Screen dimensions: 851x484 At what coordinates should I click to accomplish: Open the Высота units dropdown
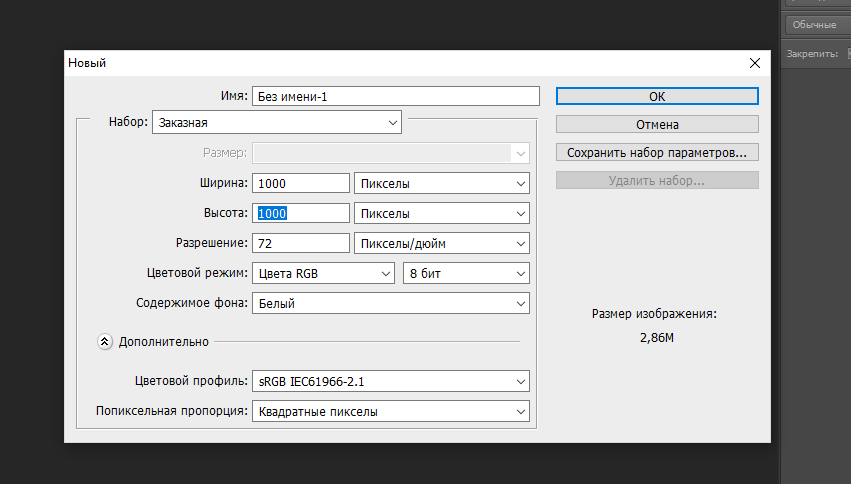442,213
